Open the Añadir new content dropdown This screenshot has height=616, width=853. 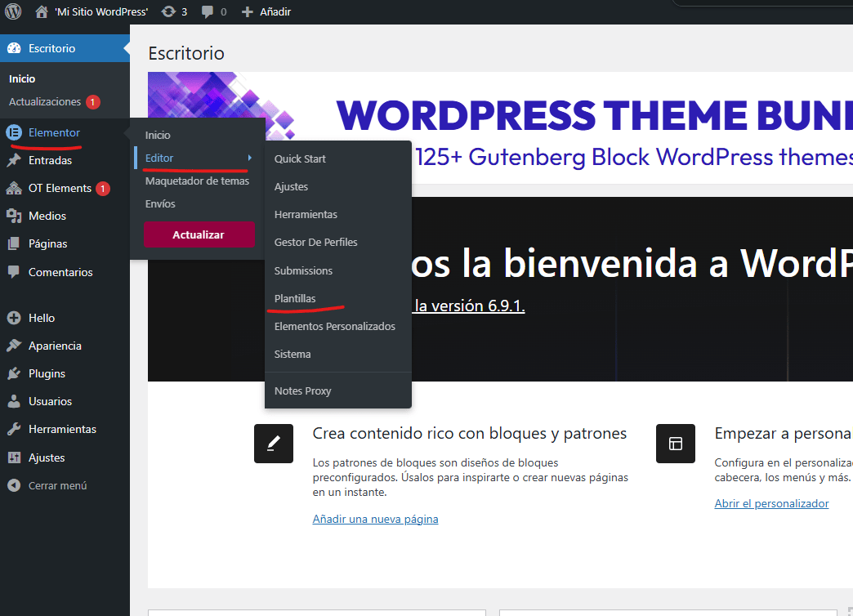tap(266, 11)
